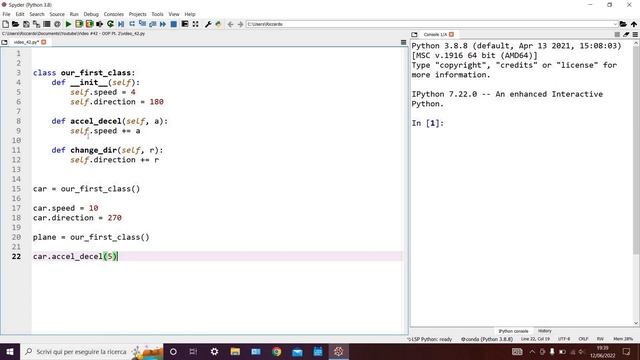Image resolution: width=640 pixels, height=360 pixels.
Task: Click line number 15 in the gutter
Action: tap(16, 189)
